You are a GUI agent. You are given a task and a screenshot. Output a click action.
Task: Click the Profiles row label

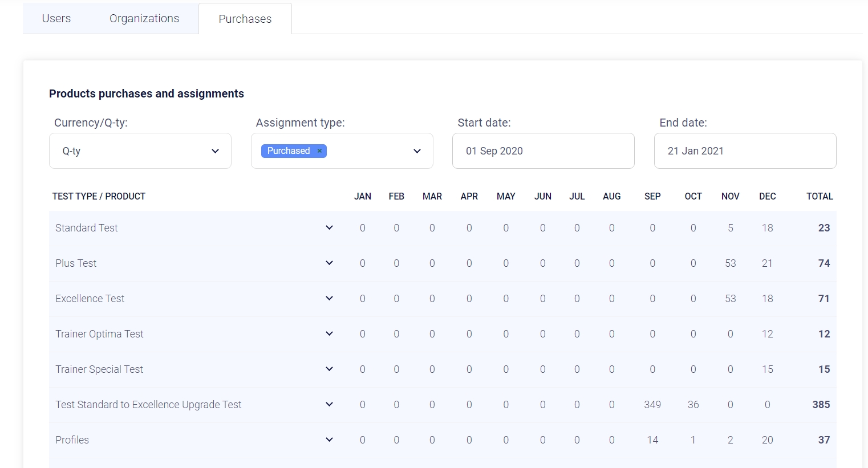pyautogui.click(x=72, y=440)
